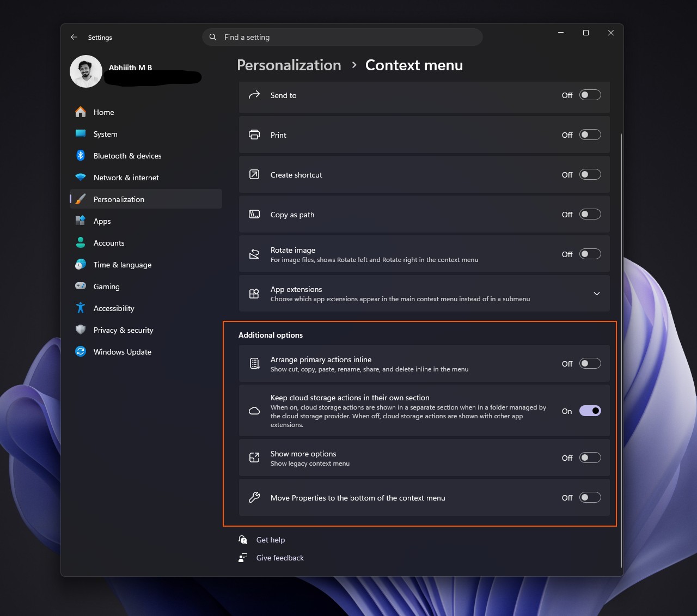Open Gaming settings
Image resolution: width=697 pixels, height=616 pixels.
[x=146, y=286]
